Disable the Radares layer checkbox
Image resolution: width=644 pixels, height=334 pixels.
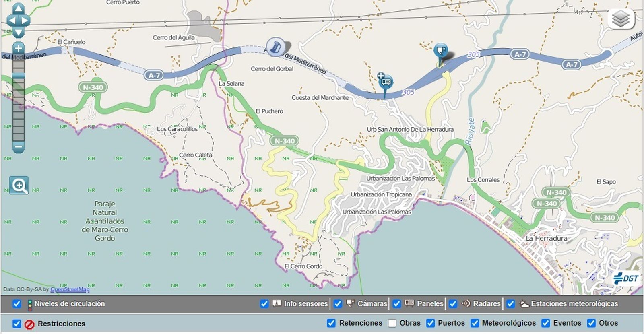pyautogui.click(x=453, y=304)
